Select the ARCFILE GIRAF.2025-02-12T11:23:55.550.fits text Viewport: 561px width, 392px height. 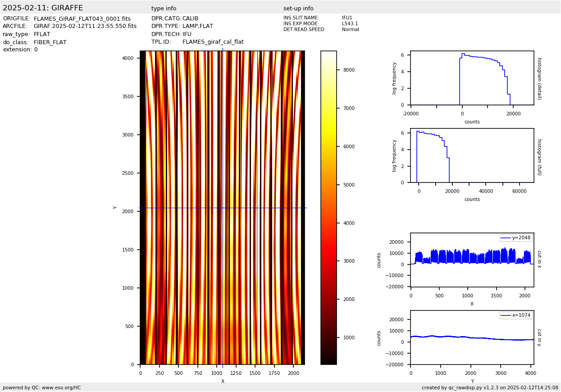pos(85,27)
